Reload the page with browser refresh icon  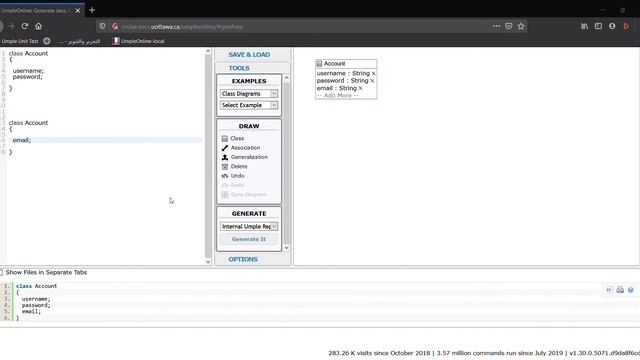24,26
